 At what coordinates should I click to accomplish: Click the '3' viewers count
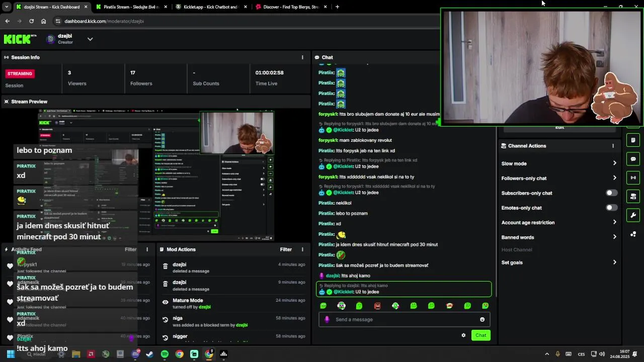[69, 72]
